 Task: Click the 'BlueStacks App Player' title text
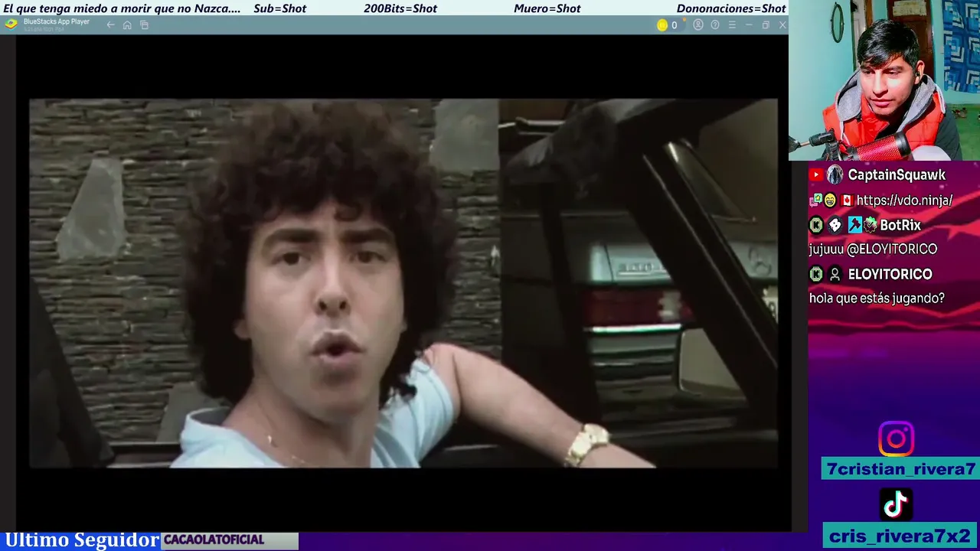tap(57, 22)
